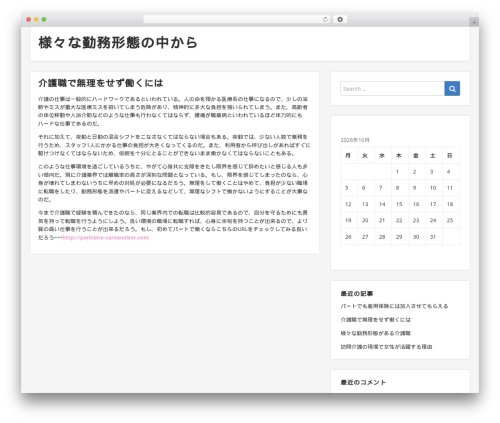Select day 25 in the calendar
Viewport: 500px width, 423px height.
[x=450, y=220]
